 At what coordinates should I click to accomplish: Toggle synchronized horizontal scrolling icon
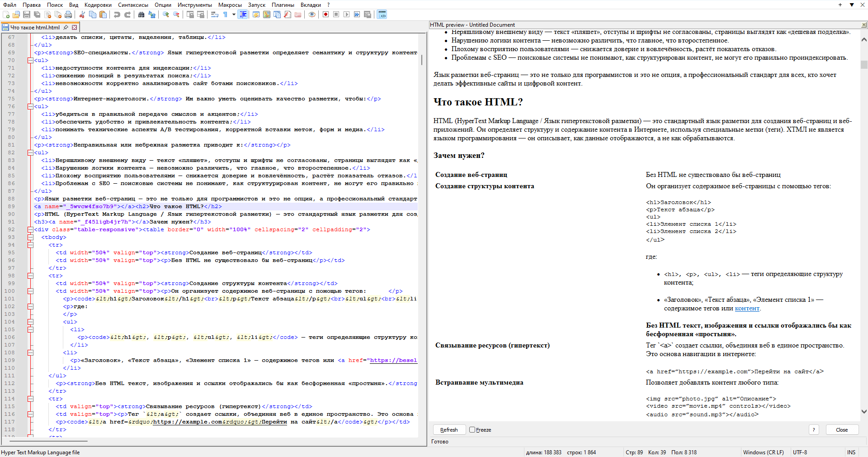[x=201, y=14]
